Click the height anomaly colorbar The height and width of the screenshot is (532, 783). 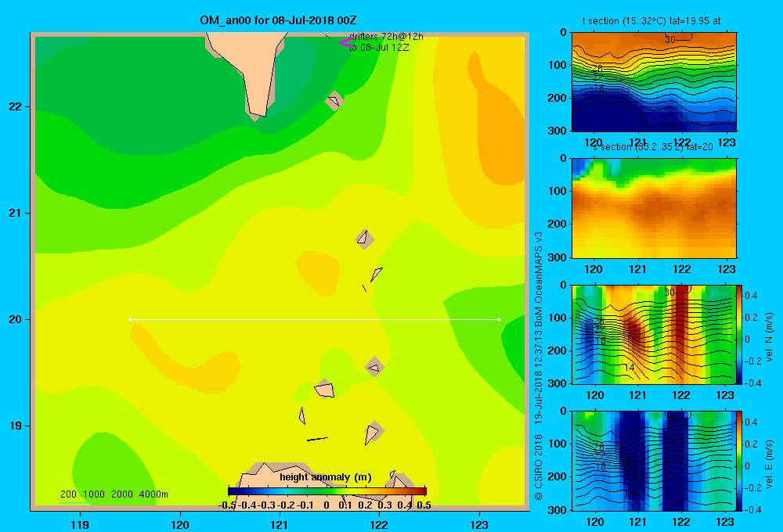(327, 491)
